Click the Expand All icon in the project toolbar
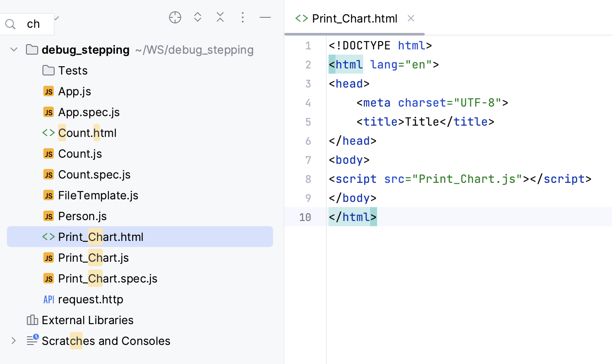This screenshot has height=364, width=612. [x=198, y=18]
